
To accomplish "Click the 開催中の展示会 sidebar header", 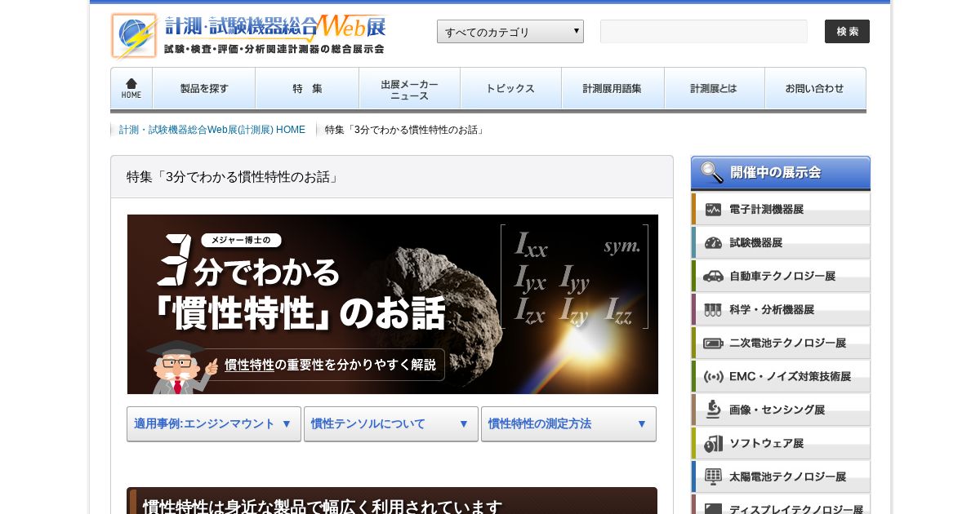I will 781,173.
